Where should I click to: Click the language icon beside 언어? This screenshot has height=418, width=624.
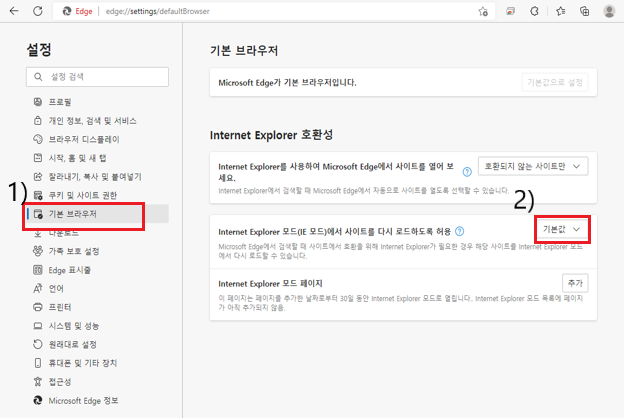[x=38, y=289]
